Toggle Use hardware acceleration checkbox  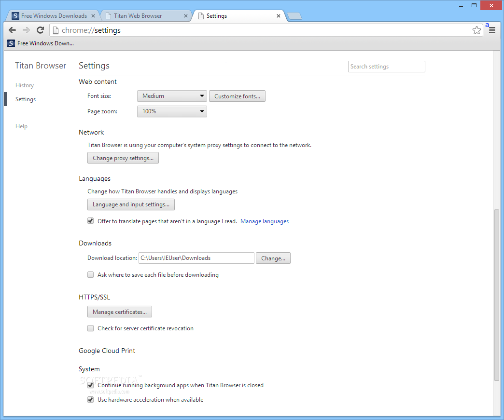(x=91, y=399)
